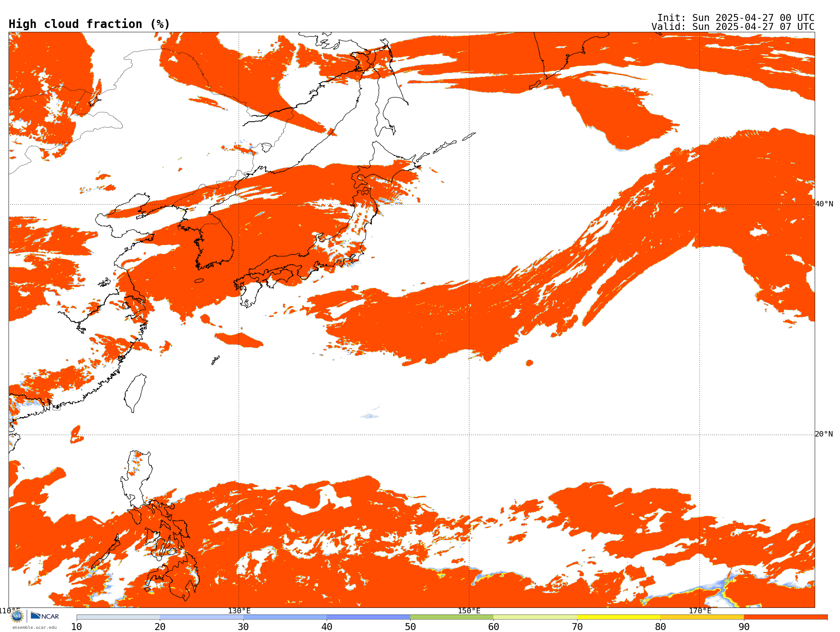
Task: Click the 170°E longitude label
Action: 700,611
